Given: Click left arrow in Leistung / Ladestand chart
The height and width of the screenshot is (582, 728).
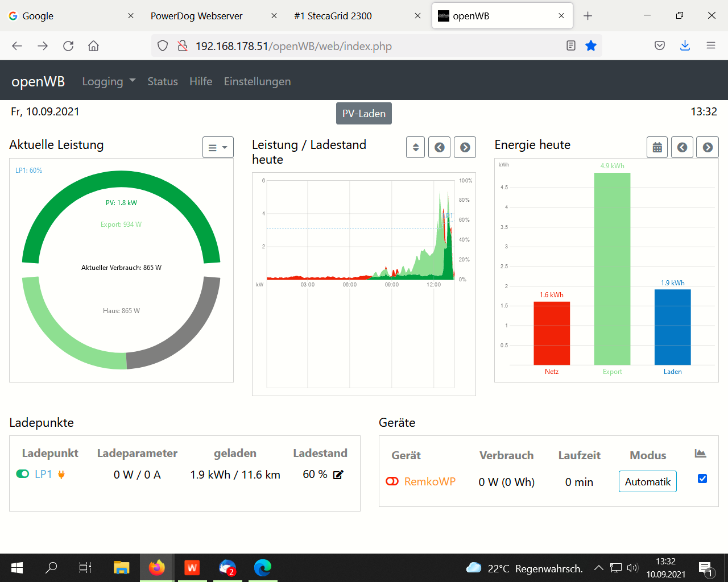Looking at the screenshot, I should coord(439,148).
